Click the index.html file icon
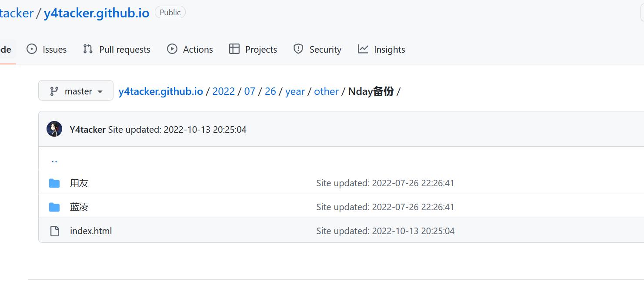644x282 pixels. point(54,231)
